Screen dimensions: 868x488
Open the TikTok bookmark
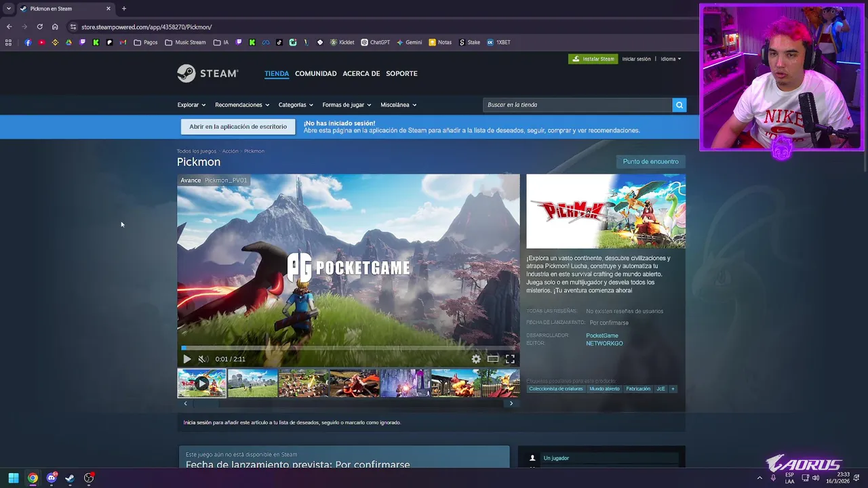(x=279, y=42)
